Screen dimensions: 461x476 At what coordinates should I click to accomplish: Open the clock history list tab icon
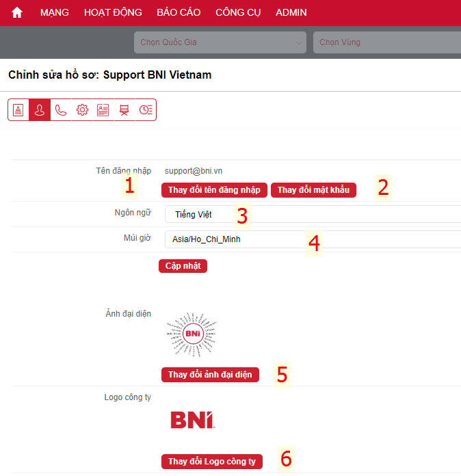point(146,110)
